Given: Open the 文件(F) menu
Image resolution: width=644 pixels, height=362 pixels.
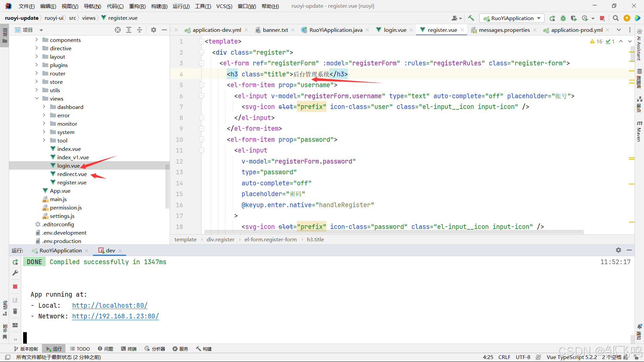Looking at the screenshot, I should [x=26, y=6].
